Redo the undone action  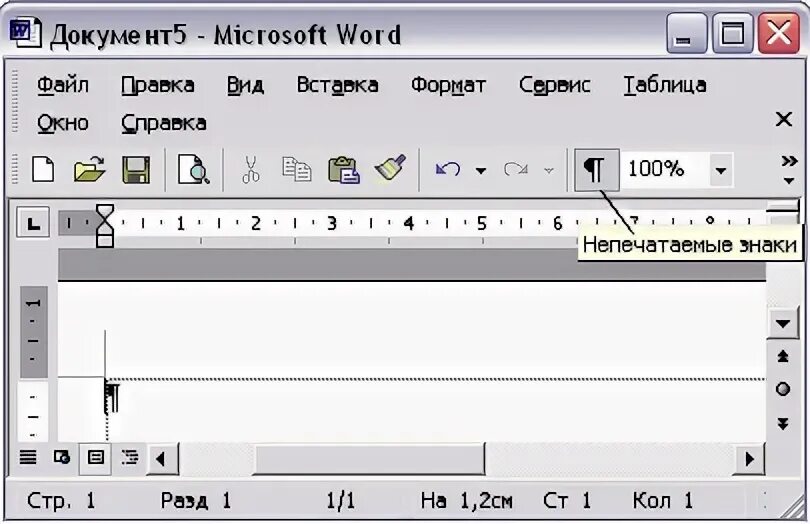(515, 169)
